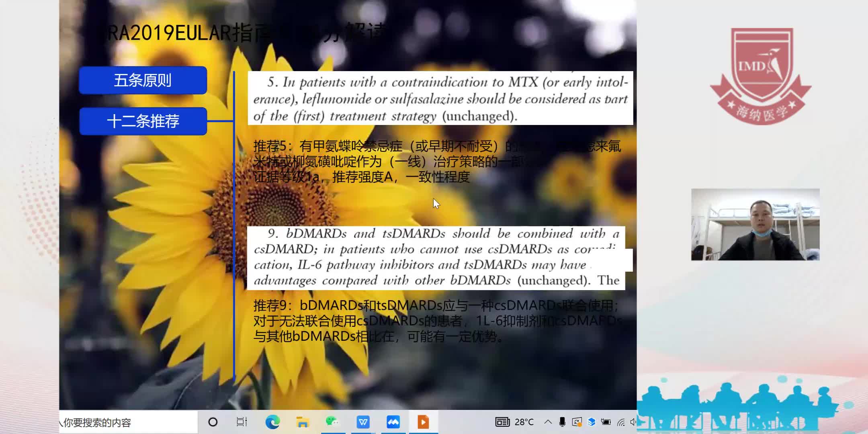Screen dimensions: 868x434
Task: Click the IMD 海纳医学 logo
Action: pyautogui.click(x=761, y=76)
